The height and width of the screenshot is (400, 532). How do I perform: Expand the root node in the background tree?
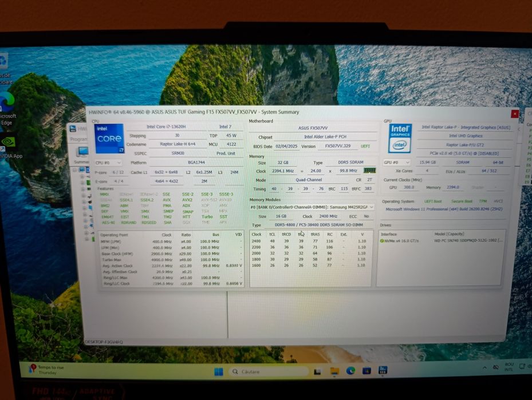tap(76, 169)
